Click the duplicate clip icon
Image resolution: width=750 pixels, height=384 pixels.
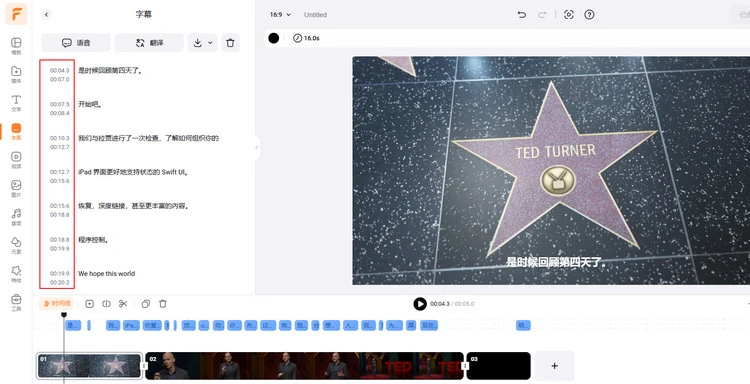click(146, 304)
